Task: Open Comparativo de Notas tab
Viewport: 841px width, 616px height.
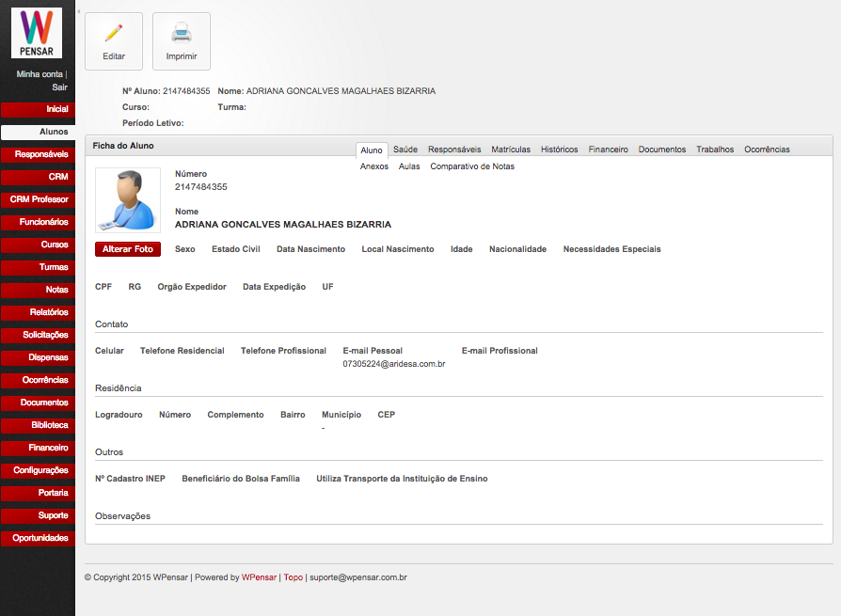Action: [472, 166]
